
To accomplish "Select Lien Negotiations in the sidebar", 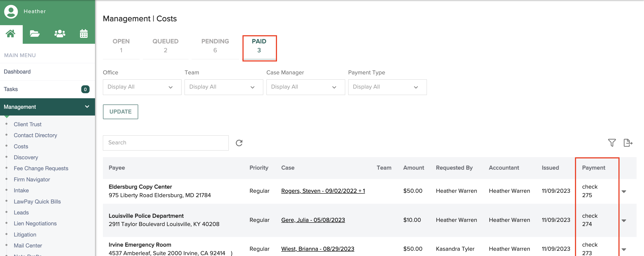I will [x=35, y=223].
